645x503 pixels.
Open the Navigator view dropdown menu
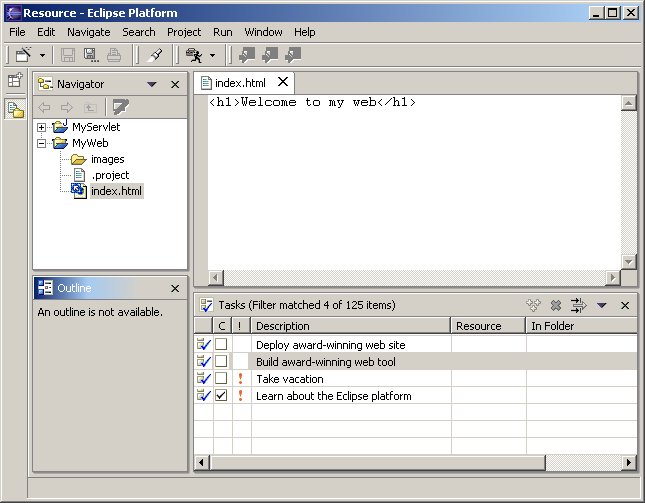click(152, 85)
